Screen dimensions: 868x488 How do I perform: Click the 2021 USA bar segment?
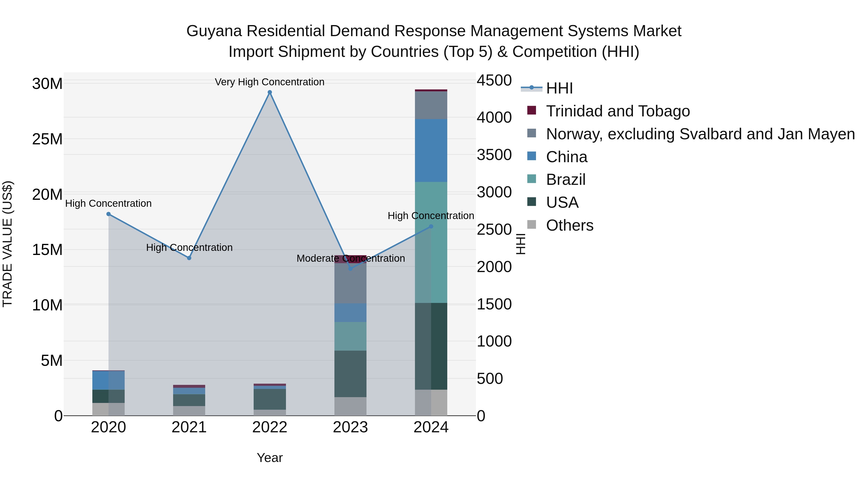(x=189, y=400)
